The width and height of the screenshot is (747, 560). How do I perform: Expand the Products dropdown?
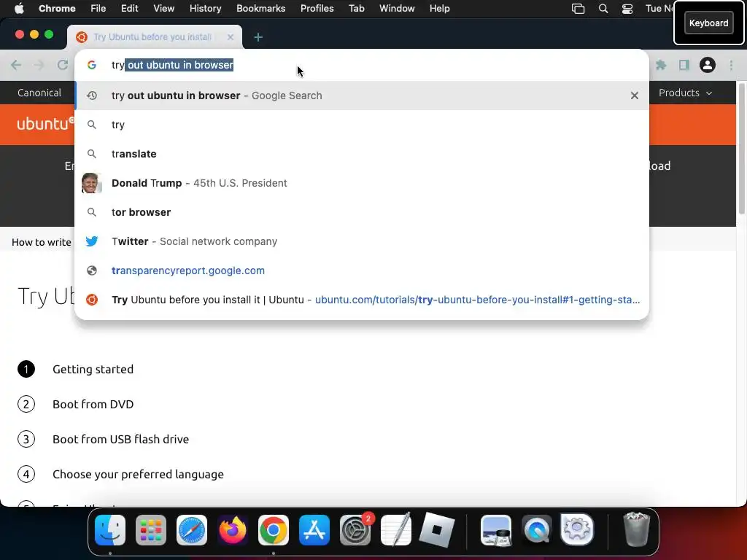685,93
